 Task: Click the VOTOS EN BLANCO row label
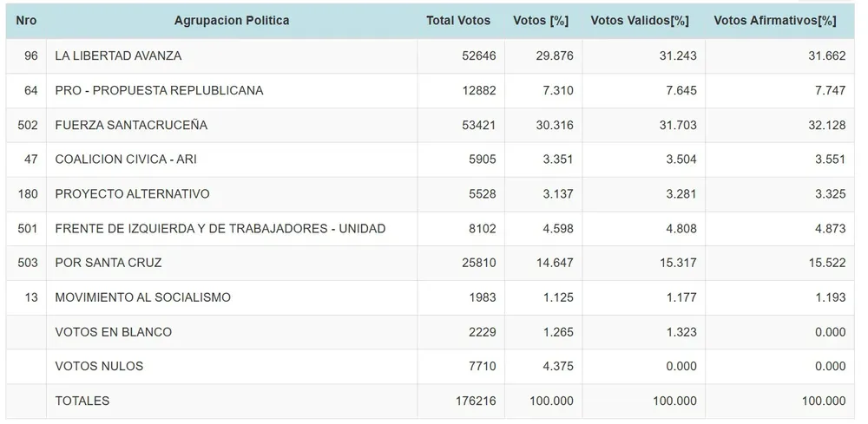pyautogui.click(x=114, y=332)
